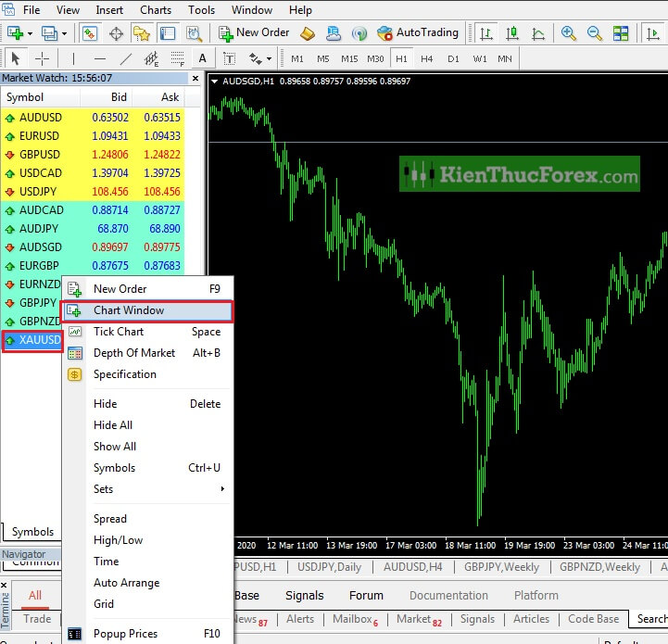This screenshot has height=644, width=668.
Task: Zoom in on the chart
Action: tap(568, 32)
